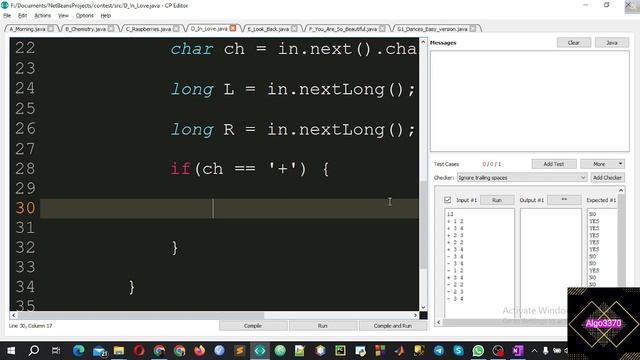Run test case Input #1
Image resolution: width=640 pixels, height=360 pixels.
pyautogui.click(x=496, y=200)
